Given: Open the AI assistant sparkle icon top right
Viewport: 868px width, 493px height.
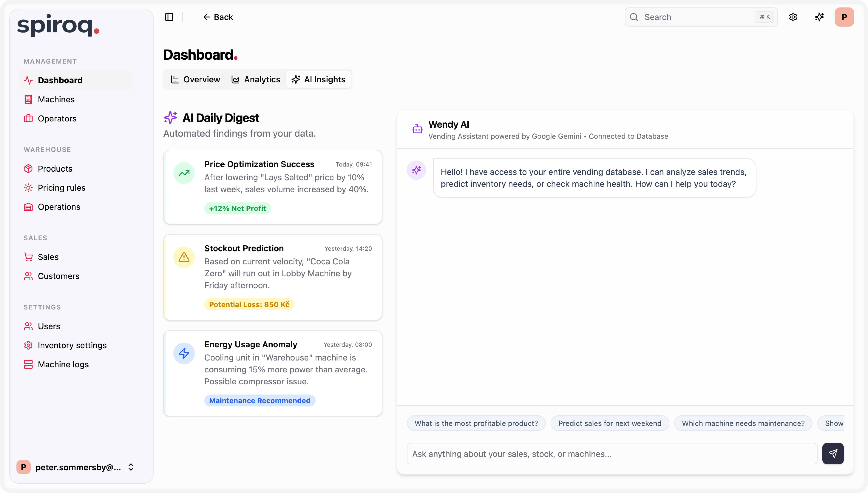Looking at the screenshot, I should click(819, 17).
